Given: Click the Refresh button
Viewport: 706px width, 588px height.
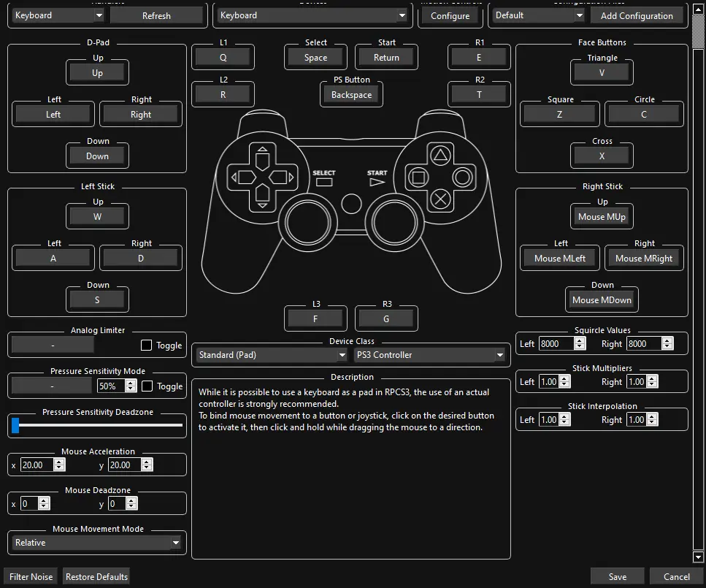Looking at the screenshot, I should tap(156, 16).
